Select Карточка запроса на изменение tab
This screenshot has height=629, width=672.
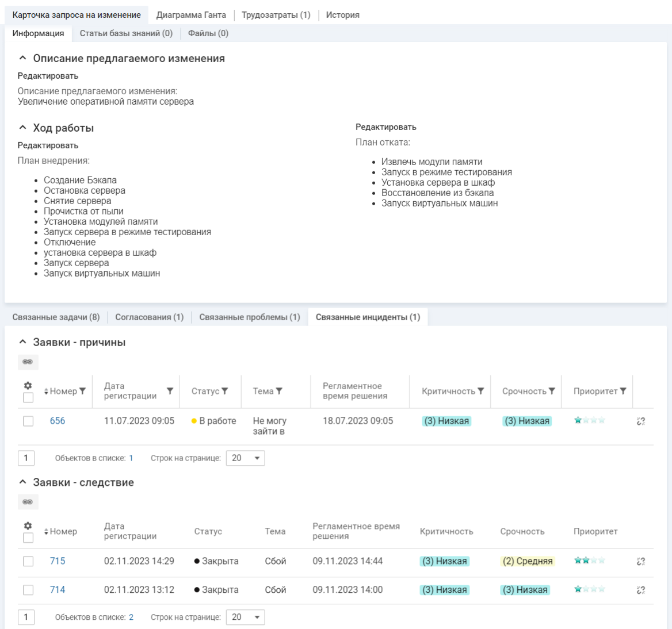coord(77,15)
